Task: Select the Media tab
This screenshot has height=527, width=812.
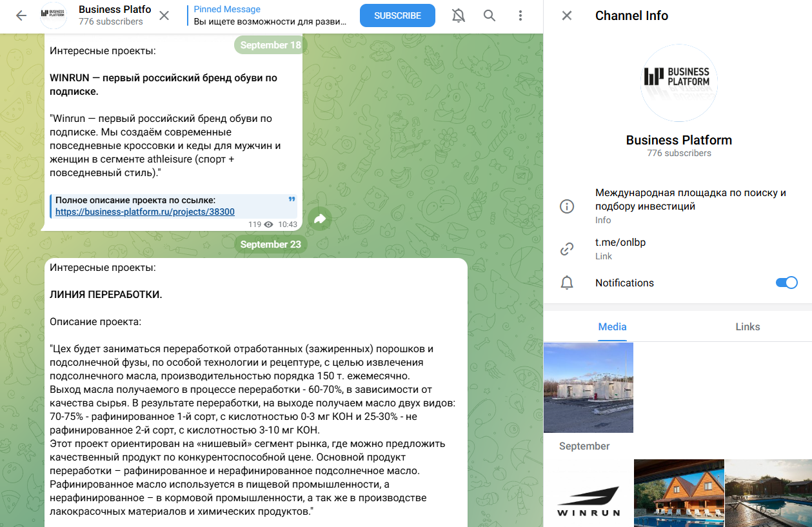Action: pyautogui.click(x=611, y=326)
